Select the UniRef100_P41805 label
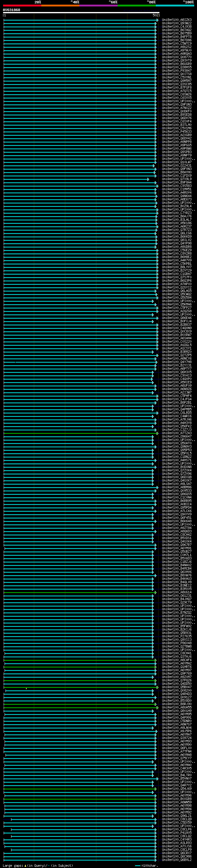Screen dimensions: 197x868 [176, 833]
